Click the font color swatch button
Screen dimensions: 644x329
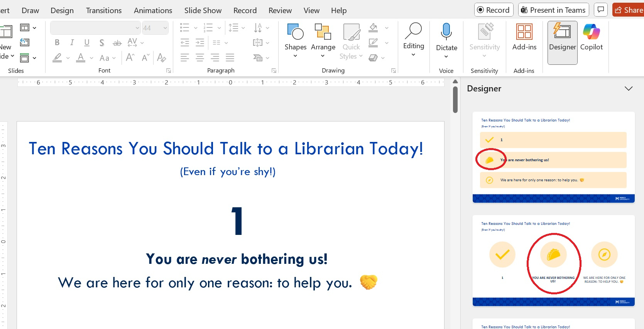(x=81, y=58)
